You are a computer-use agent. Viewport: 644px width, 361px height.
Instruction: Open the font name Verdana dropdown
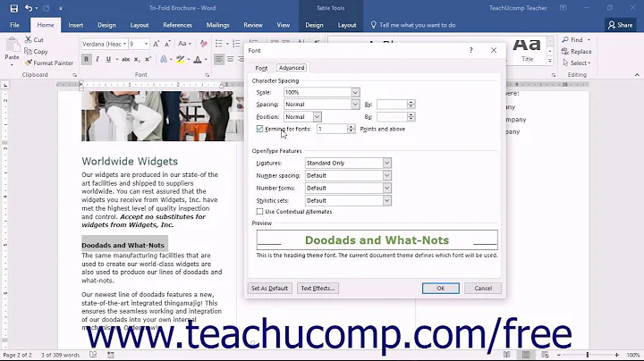125,44
